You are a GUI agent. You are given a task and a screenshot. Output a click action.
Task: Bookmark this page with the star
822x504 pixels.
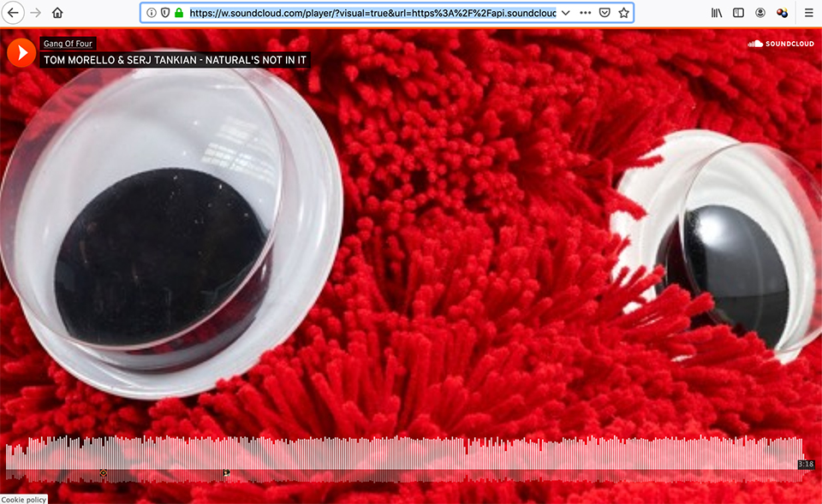coord(623,13)
